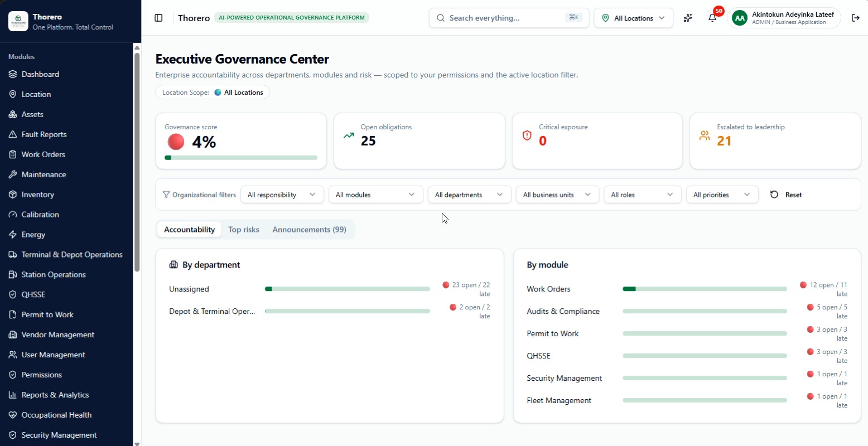Open the Announcements (99) tab
The height and width of the screenshot is (446, 868).
point(310,230)
